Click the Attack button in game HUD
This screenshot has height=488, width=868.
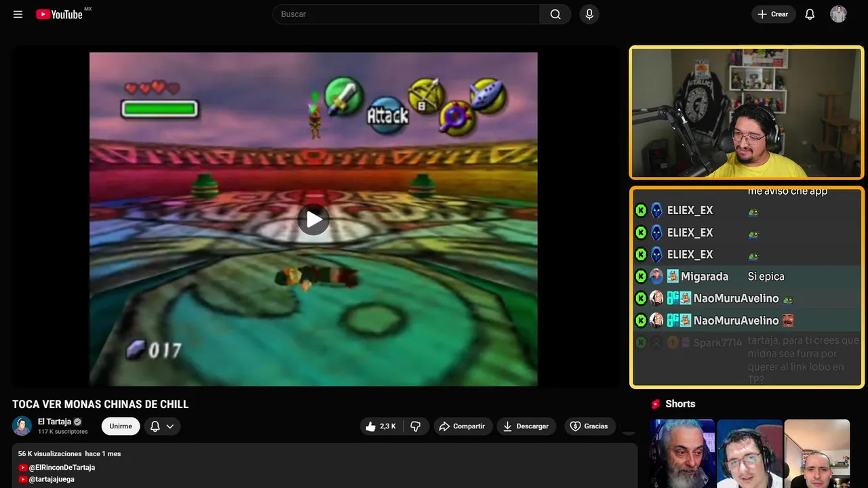387,116
